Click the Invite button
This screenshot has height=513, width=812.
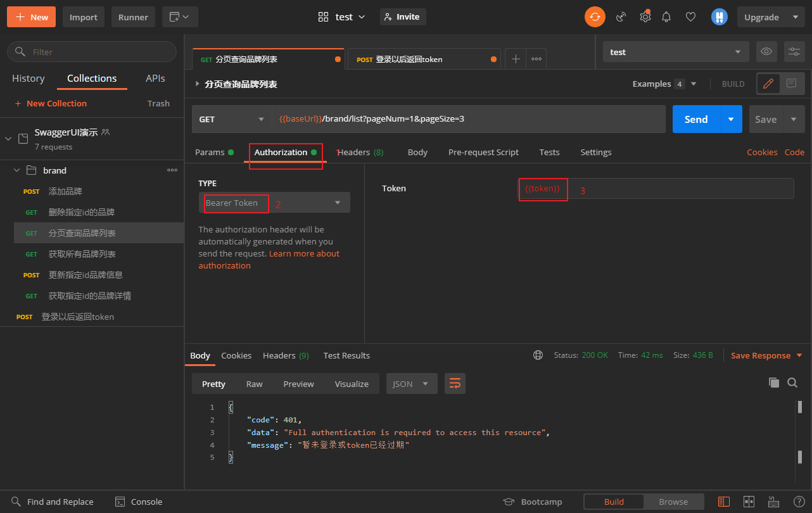coord(403,17)
